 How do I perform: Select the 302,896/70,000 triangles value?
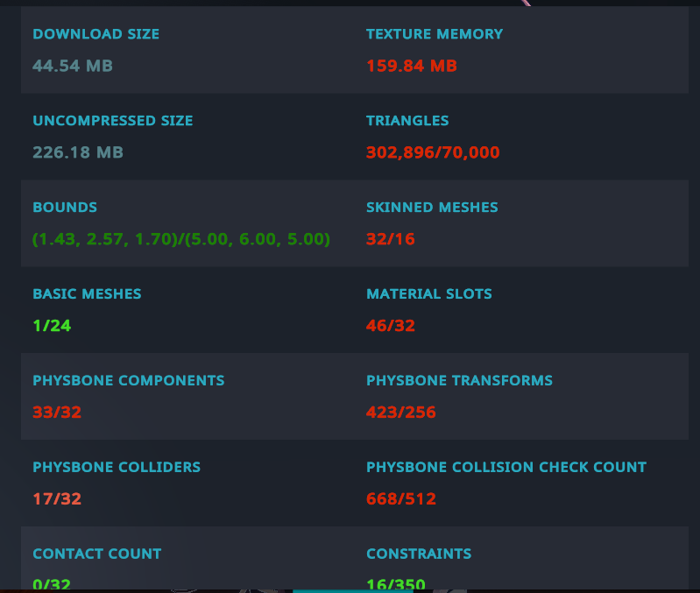tap(433, 152)
